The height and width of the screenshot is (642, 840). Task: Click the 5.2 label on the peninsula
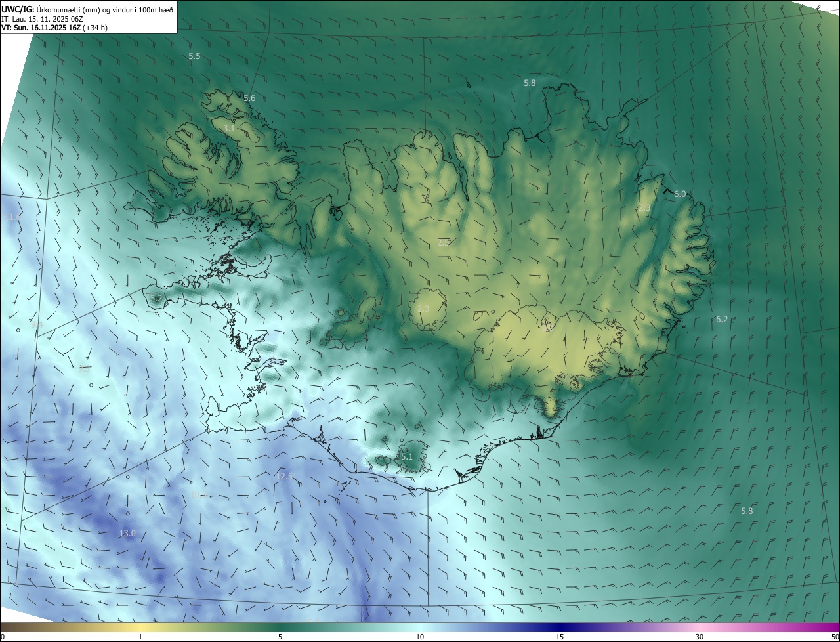(156, 299)
